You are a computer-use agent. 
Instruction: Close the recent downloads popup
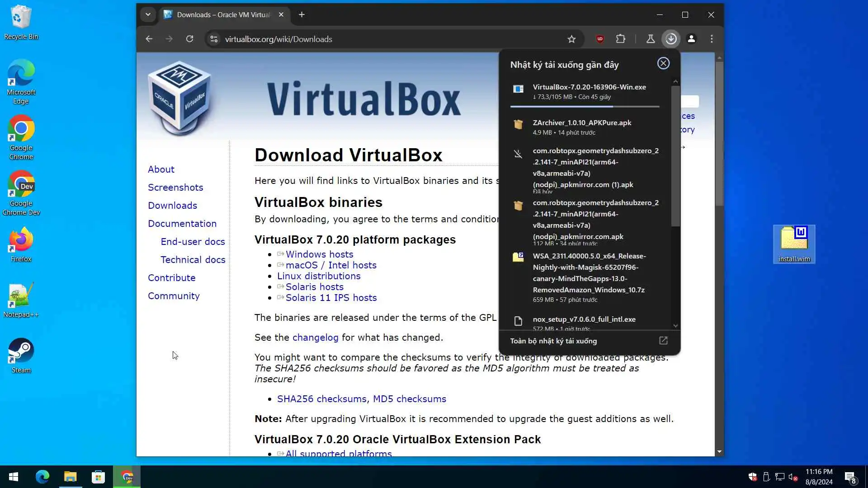pos(663,63)
